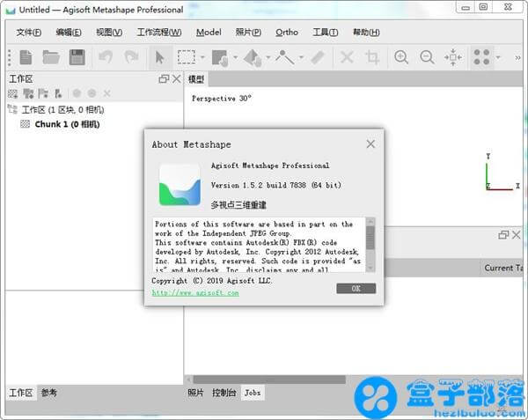
Task: Float the 工作区 panel with undock icon
Action: coord(164,79)
